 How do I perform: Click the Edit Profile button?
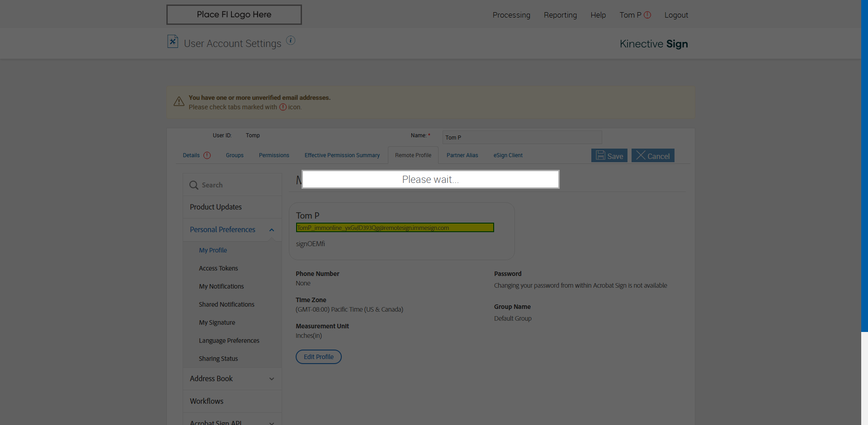(318, 357)
